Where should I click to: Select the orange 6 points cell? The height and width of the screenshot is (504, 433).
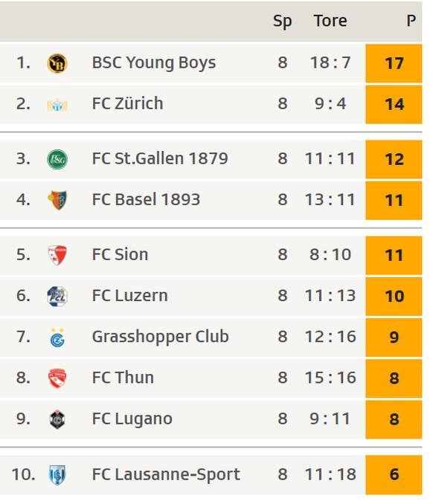[x=394, y=475]
